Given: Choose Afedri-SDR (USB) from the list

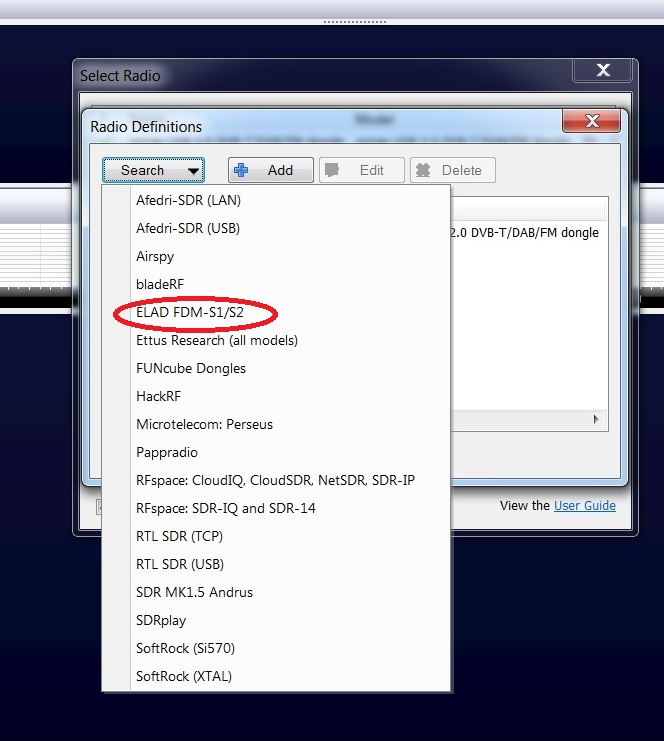Looking at the screenshot, I should click(x=276, y=228).
